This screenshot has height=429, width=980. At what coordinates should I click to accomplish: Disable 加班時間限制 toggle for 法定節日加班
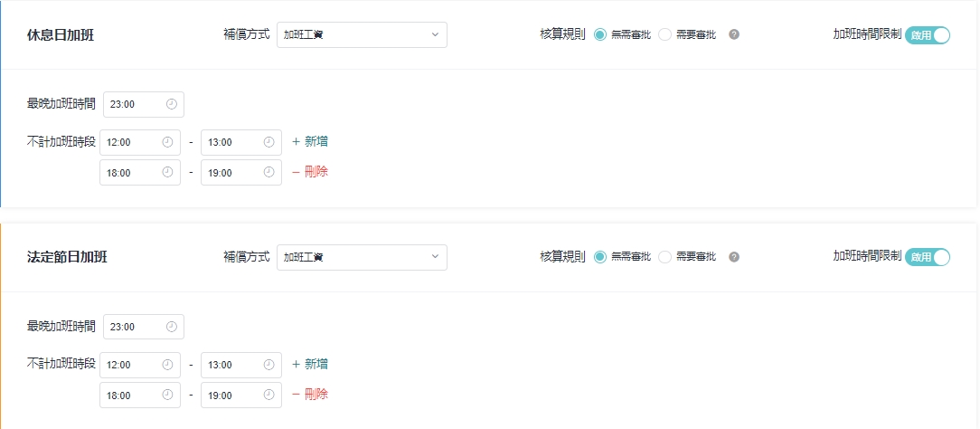(x=928, y=258)
